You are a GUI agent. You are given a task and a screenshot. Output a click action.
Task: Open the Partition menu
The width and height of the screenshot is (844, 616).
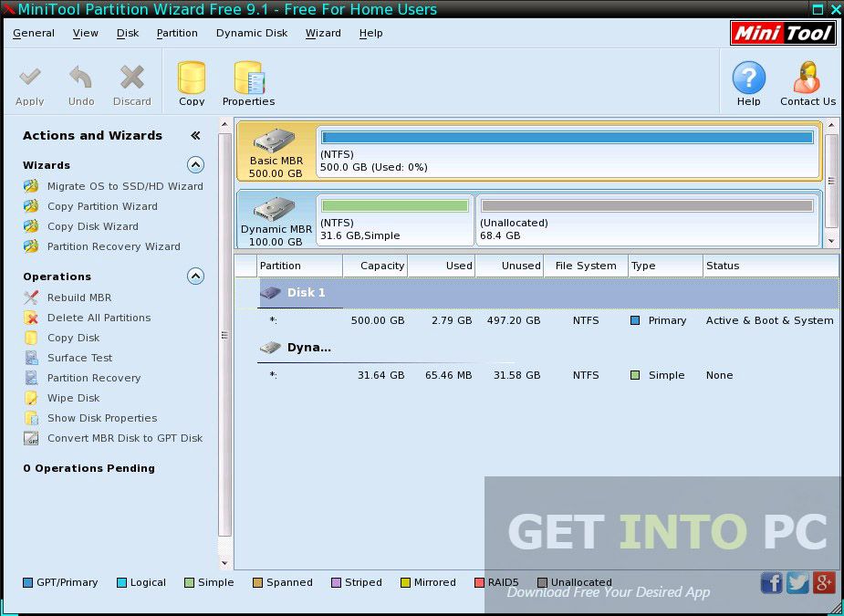point(177,33)
